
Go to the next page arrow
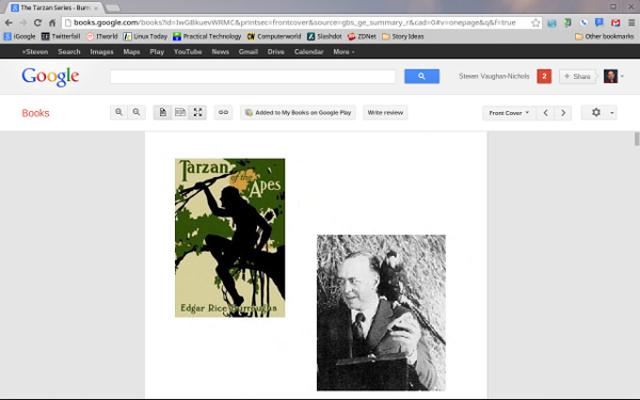point(563,113)
